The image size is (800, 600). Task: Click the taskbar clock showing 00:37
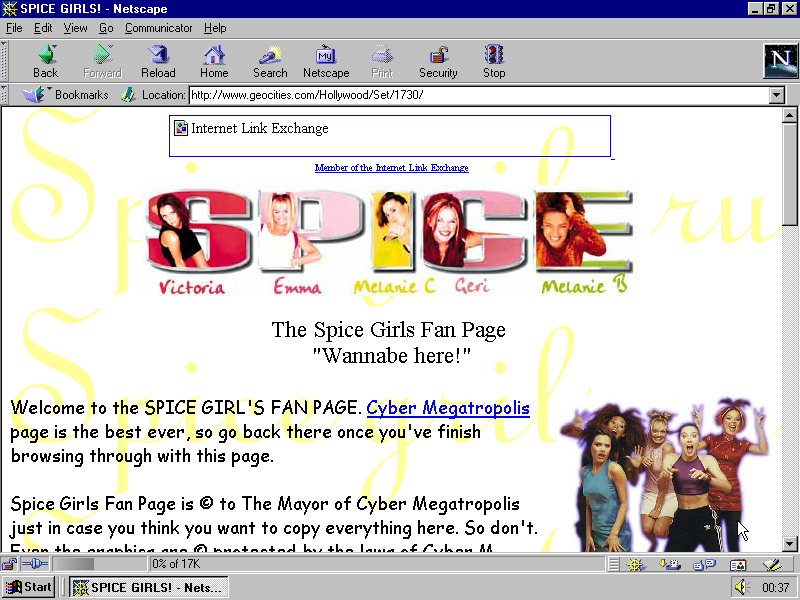click(776, 587)
